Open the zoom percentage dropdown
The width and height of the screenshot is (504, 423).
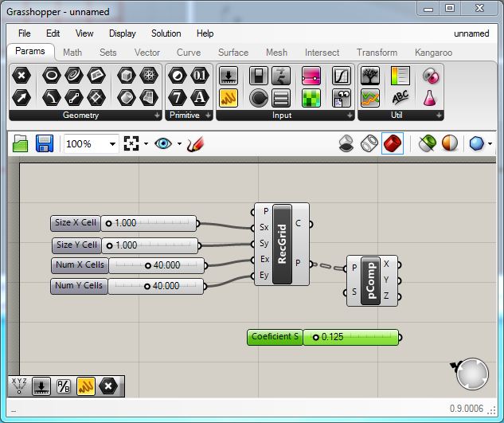112,143
